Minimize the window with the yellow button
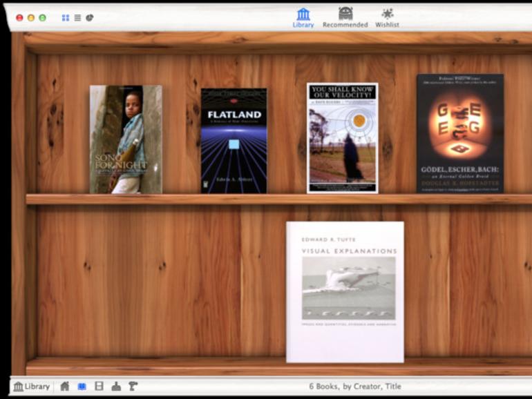532x399 pixels. pyautogui.click(x=31, y=18)
